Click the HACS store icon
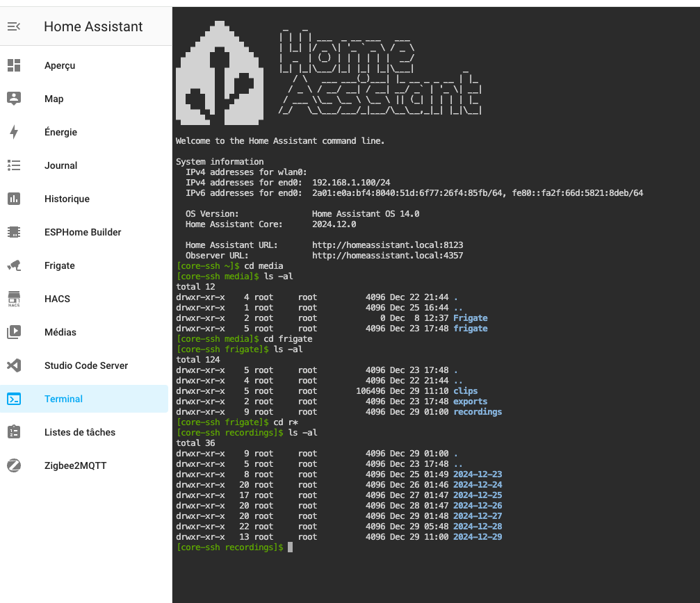This screenshot has width=700, height=603. tap(14, 299)
